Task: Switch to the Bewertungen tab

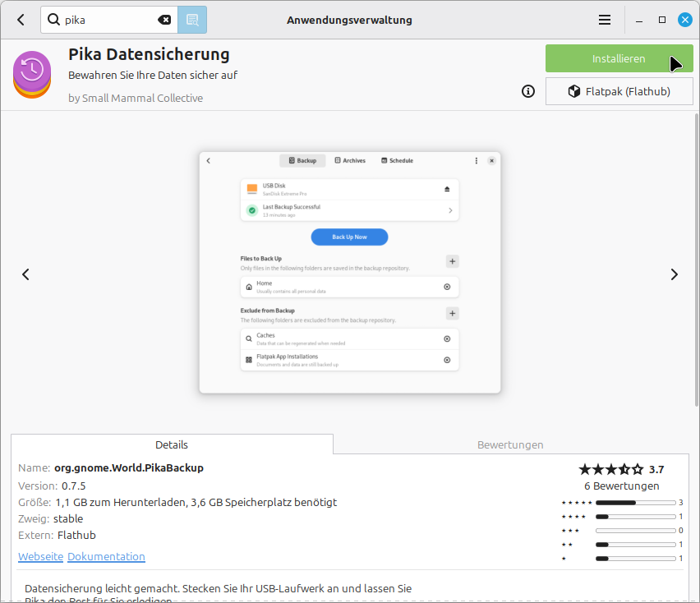Action: click(x=510, y=444)
